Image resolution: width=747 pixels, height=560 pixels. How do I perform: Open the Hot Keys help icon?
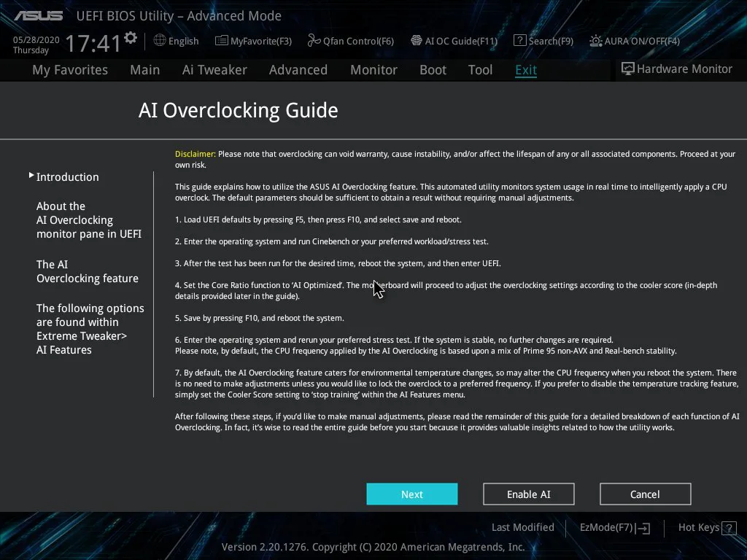(x=728, y=527)
